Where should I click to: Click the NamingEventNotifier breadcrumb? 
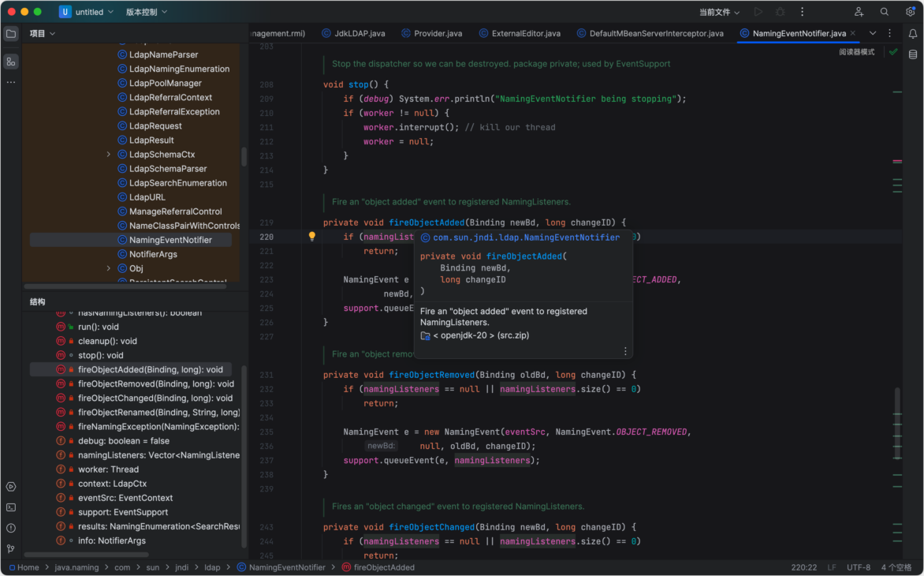tap(281, 567)
